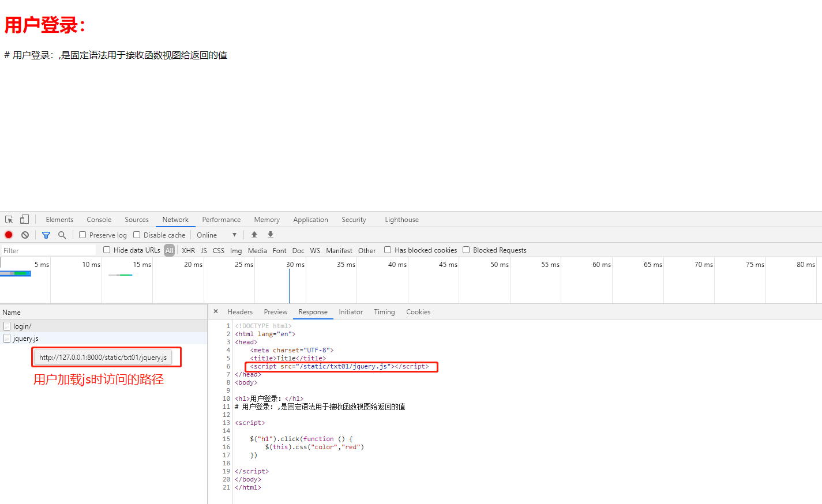This screenshot has height=504, width=822.
Task: Import HAR file upload arrow
Action: pos(254,235)
